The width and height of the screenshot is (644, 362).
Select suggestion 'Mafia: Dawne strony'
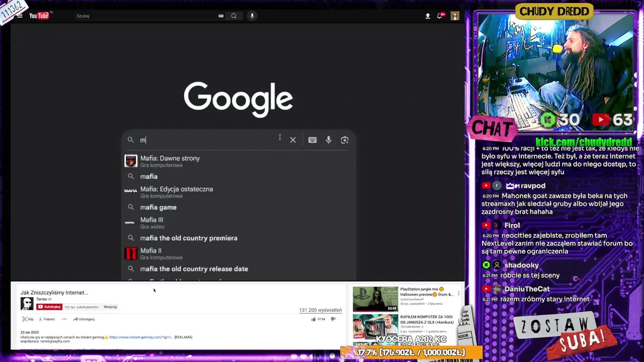238,161
